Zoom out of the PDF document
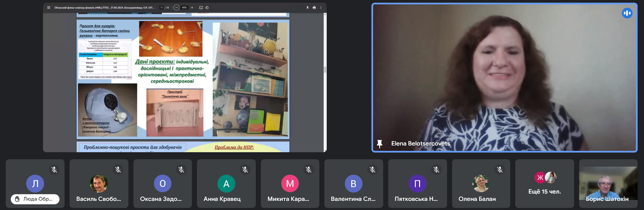This screenshot has height=210, width=644. tap(176, 7)
